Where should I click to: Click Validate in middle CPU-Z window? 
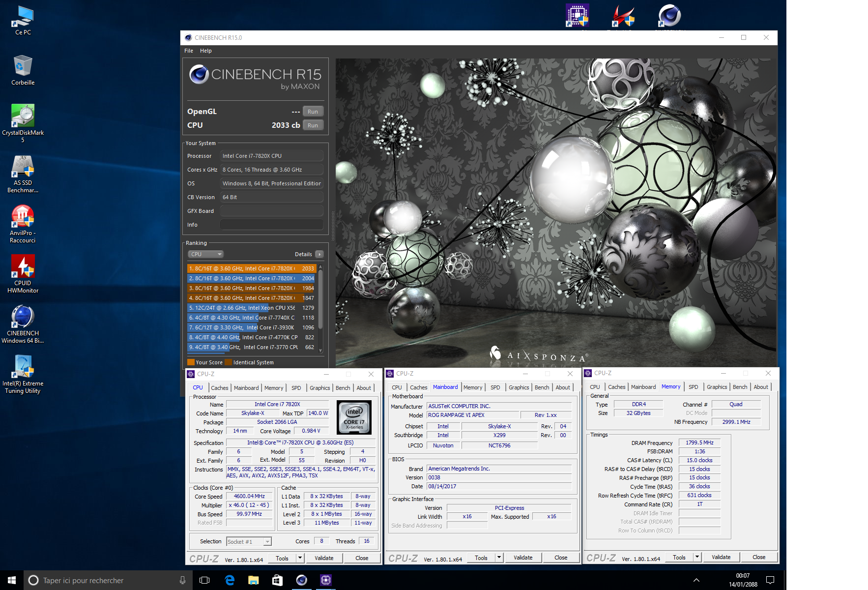pyautogui.click(x=523, y=558)
